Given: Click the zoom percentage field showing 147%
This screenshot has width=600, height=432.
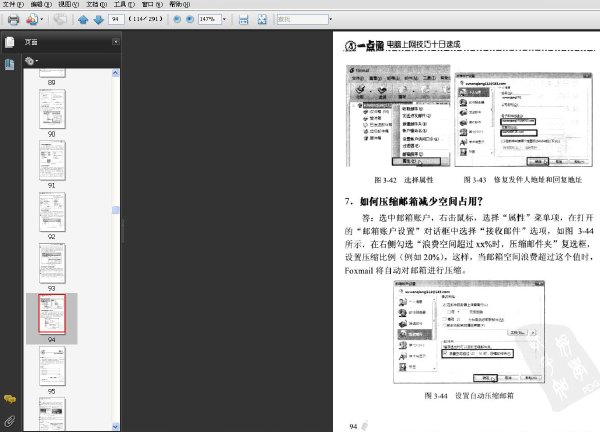Looking at the screenshot, I should point(209,19).
